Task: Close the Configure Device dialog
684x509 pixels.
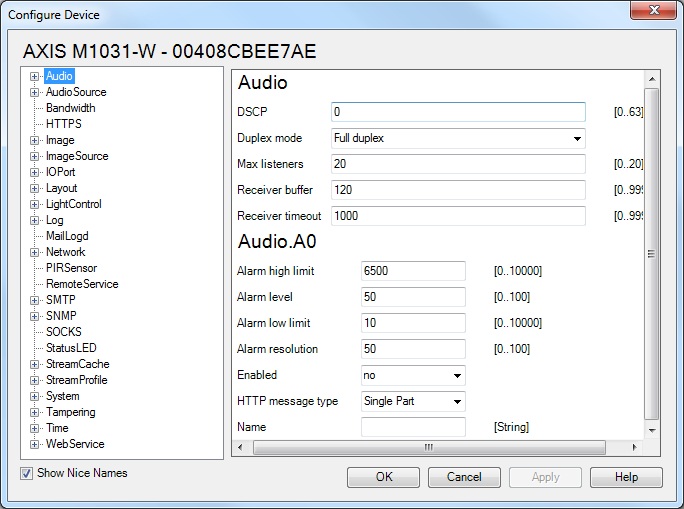Action: [x=653, y=10]
